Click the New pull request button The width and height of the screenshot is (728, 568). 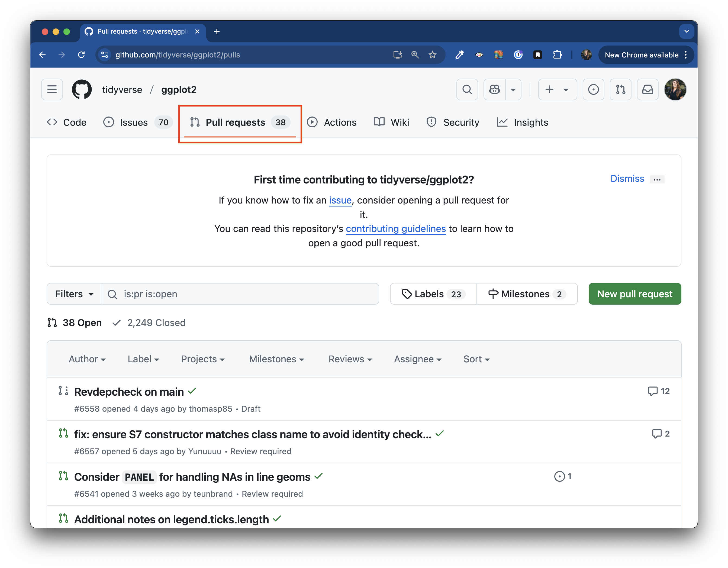[634, 294]
